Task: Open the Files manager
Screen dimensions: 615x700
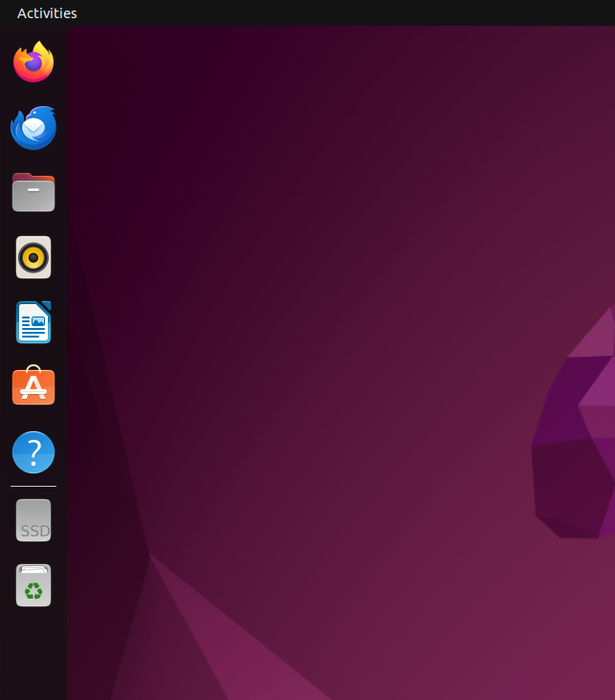Action: point(33,192)
